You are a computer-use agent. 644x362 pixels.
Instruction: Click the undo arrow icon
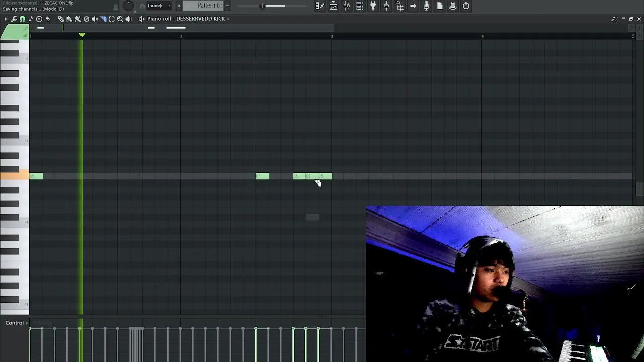point(48,19)
